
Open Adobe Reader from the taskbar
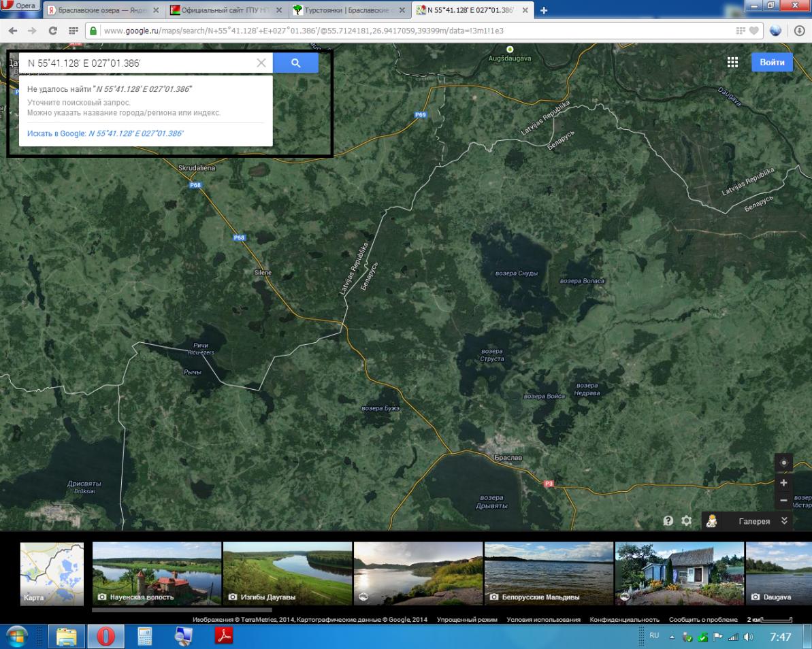tap(224, 636)
